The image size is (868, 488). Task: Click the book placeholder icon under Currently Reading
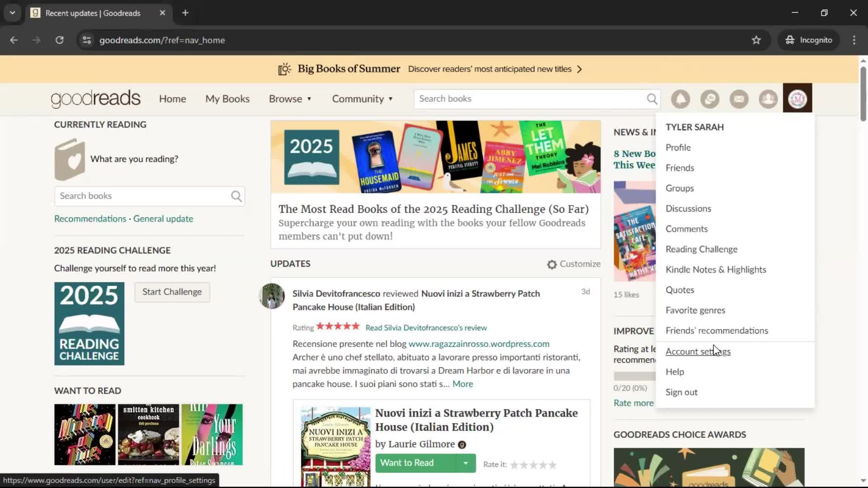click(x=70, y=160)
